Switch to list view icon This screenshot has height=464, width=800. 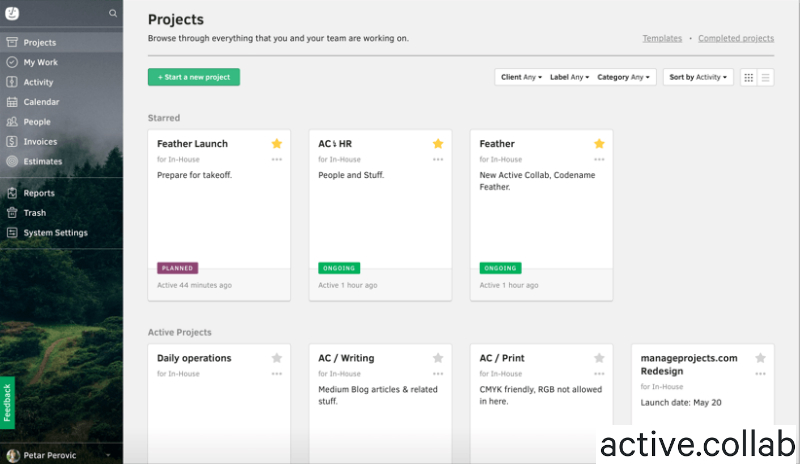pyautogui.click(x=766, y=77)
